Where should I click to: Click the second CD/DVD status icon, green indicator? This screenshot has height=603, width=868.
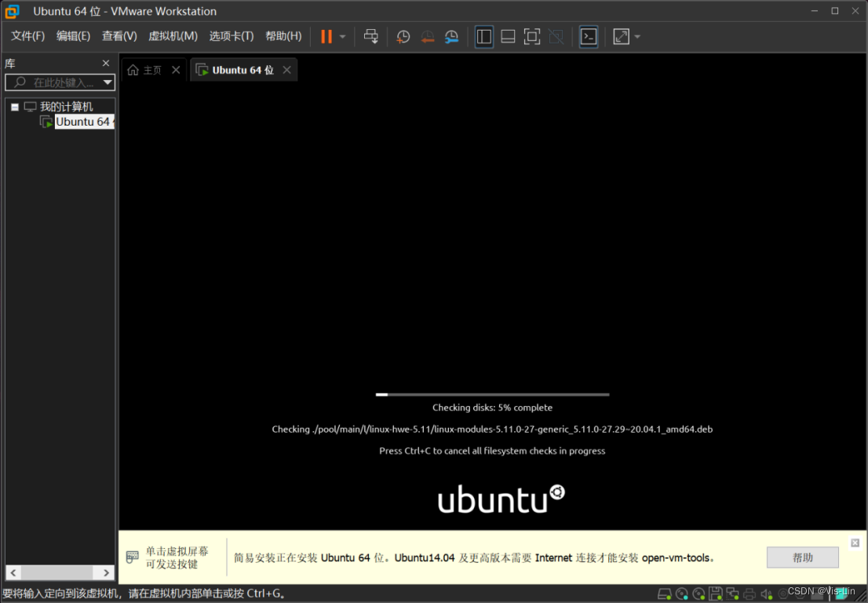pos(698,594)
